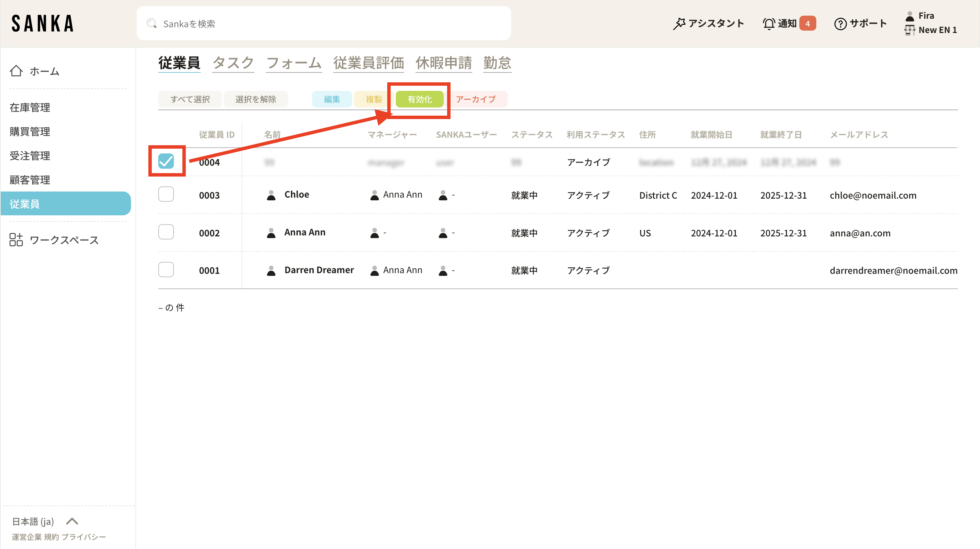
Task: Switch to the タスク tab
Action: [x=233, y=63]
